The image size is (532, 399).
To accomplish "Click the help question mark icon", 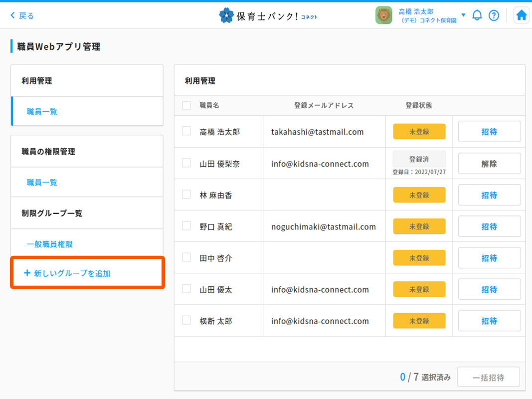I will 494,15.
